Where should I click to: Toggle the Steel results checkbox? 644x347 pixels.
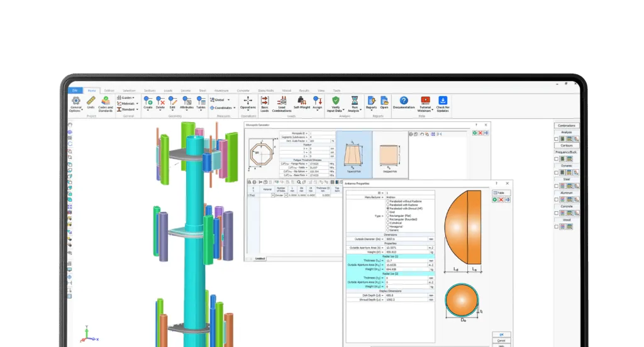[x=557, y=186]
